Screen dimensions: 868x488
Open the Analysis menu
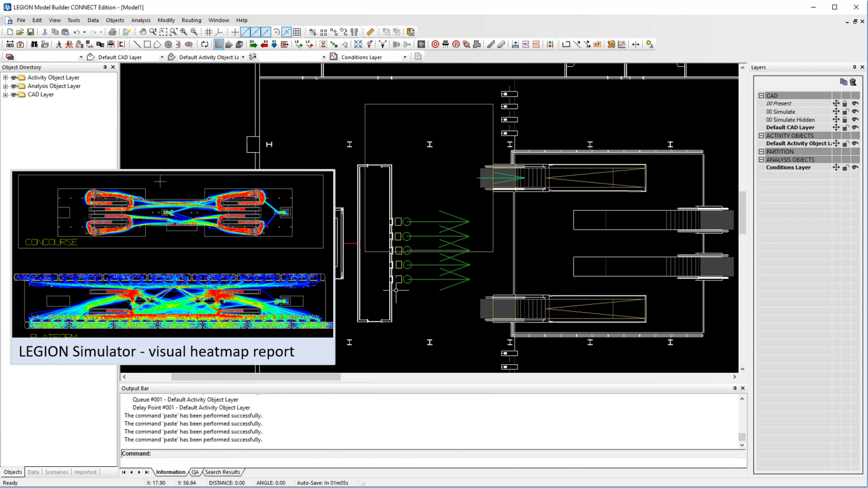point(141,20)
